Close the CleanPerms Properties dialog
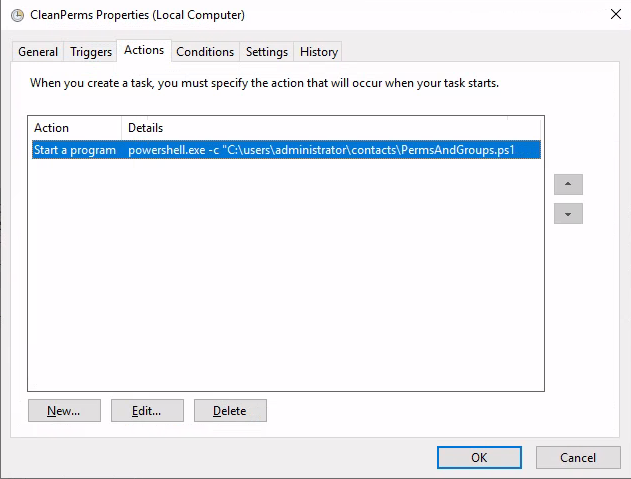This screenshot has height=479, width=631. [x=616, y=14]
